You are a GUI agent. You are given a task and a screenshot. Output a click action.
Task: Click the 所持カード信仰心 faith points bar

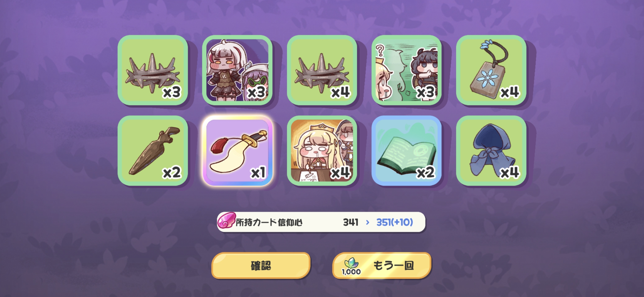(321, 222)
